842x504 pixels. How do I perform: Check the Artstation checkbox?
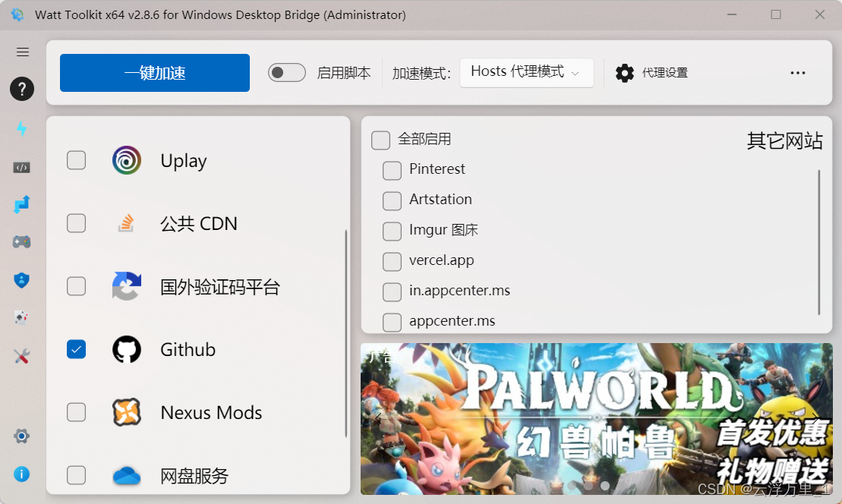tap(392, 201)
